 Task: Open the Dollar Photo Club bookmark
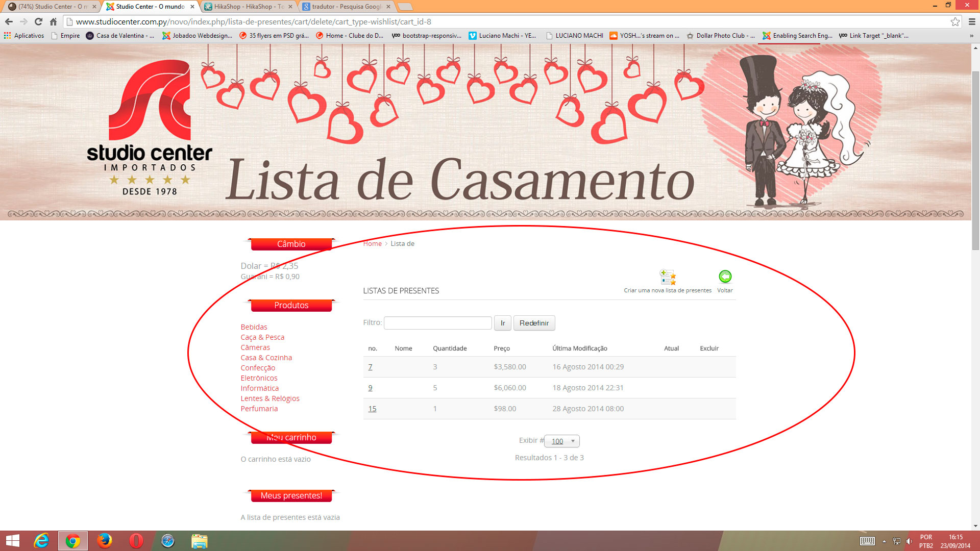coord(721,36)
